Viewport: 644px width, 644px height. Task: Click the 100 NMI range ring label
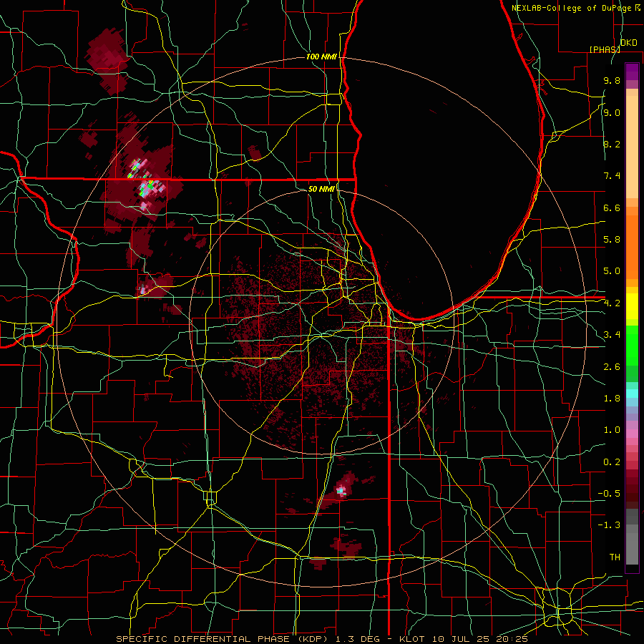tap(321, 57)
